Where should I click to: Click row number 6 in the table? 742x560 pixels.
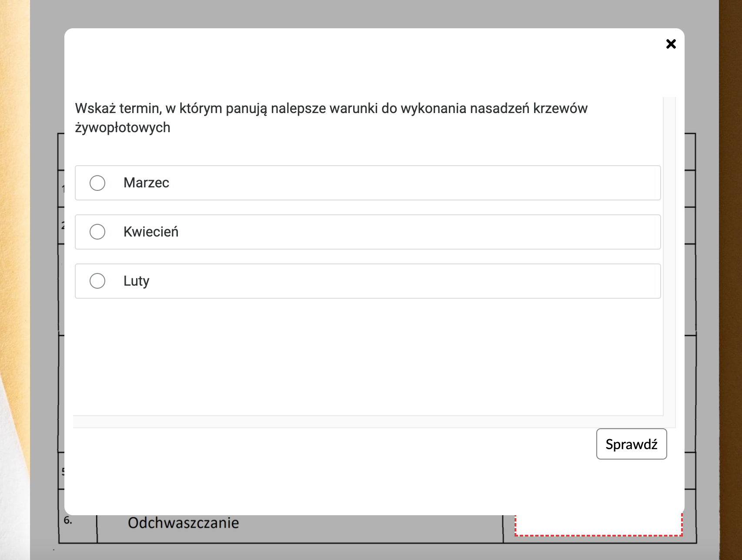(68, 520)
